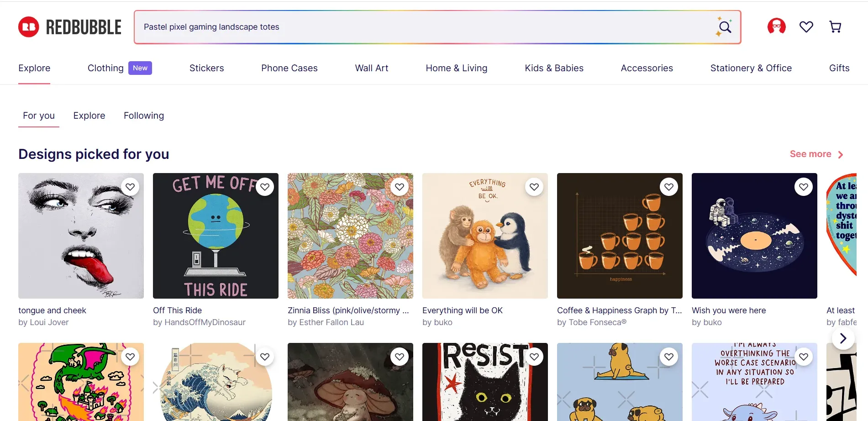The image size is (868, 421).
Task: Toggle the heart on 'Zinnia Bliss' design
Action: tap(399, 187)
